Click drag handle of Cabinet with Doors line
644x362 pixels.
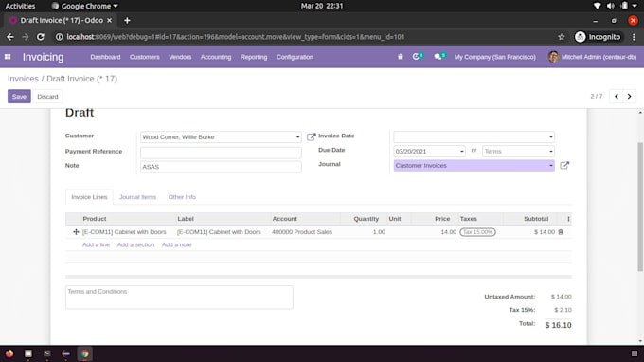pos(76,232)
